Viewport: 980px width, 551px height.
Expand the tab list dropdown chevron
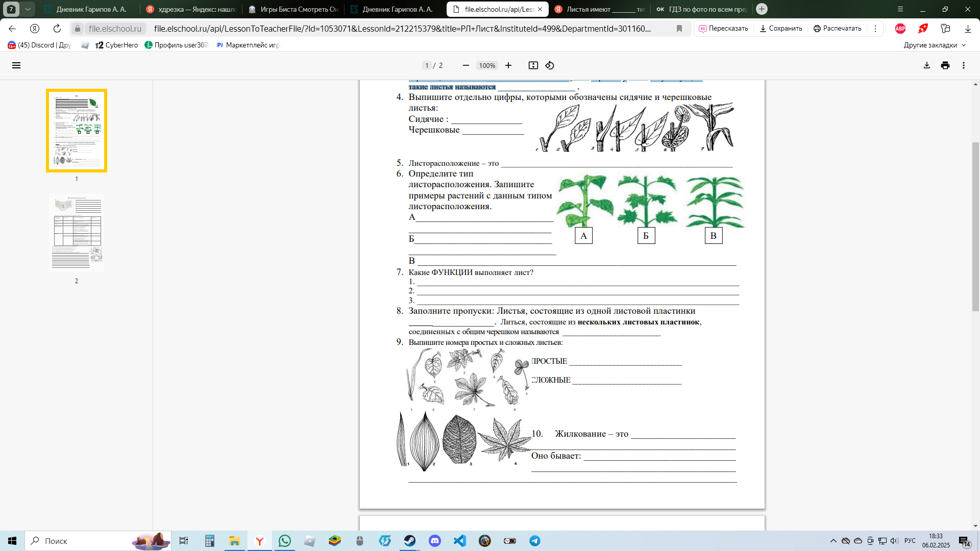28,9
